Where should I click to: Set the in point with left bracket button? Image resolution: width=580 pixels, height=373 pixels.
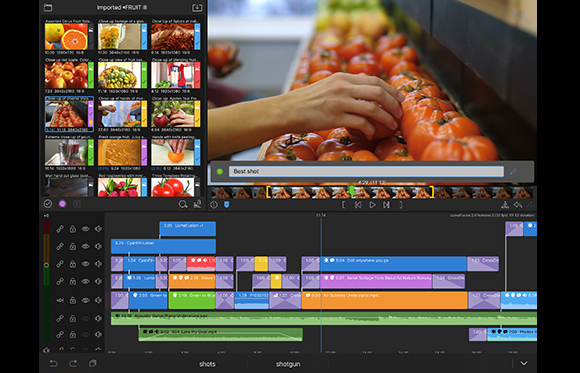[344, 205]
